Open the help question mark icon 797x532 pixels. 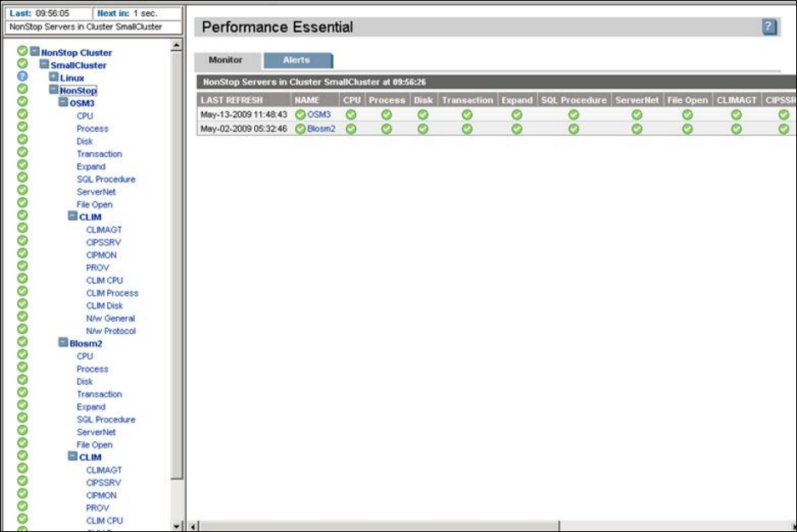pos(769,27)
